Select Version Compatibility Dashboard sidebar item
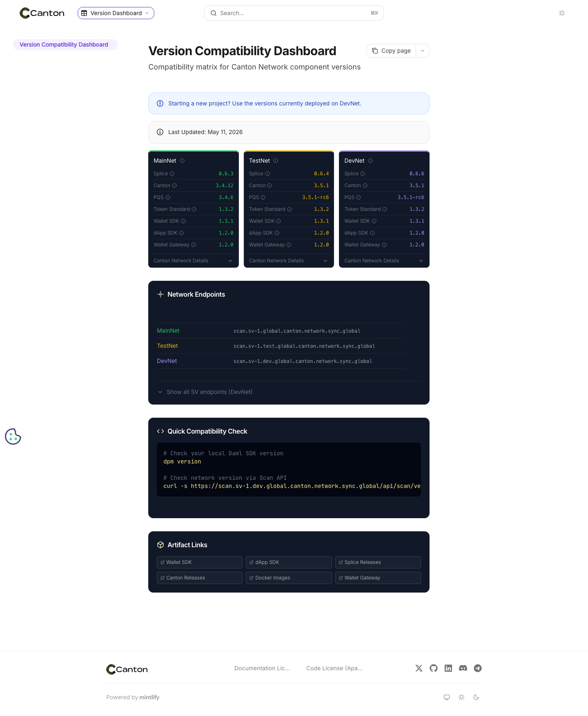Viewport: 588px width, 716px height. pyautogui.click(x=65, y=45)
